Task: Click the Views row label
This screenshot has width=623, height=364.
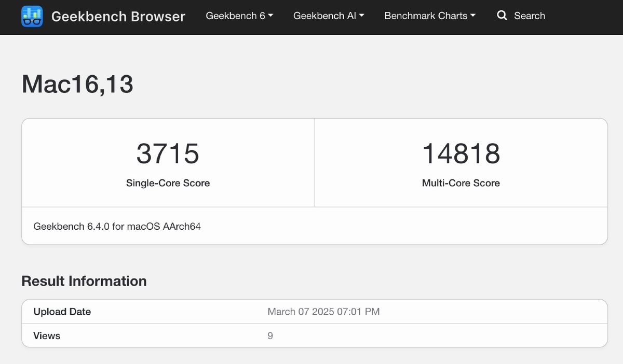Action: (47, 336)
